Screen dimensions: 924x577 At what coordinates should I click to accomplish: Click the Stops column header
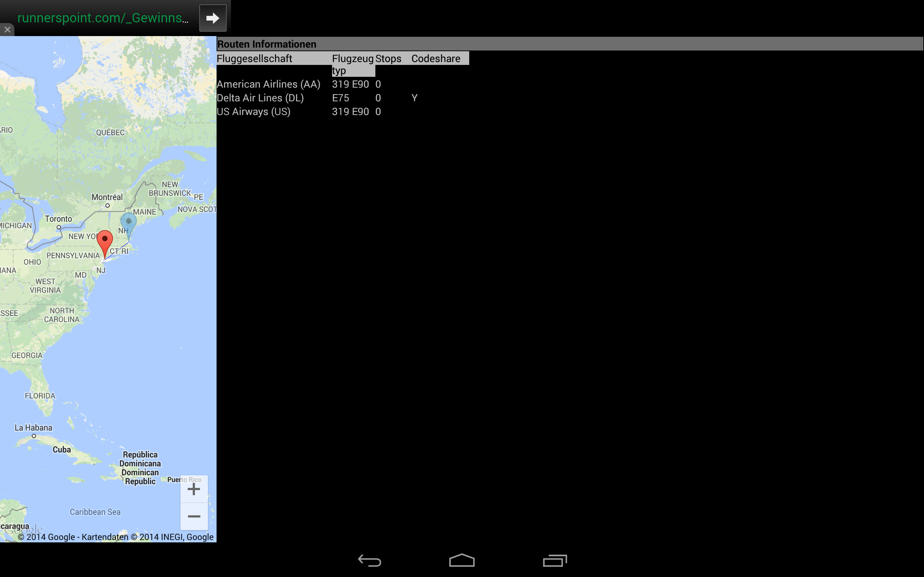pos(388,58)
